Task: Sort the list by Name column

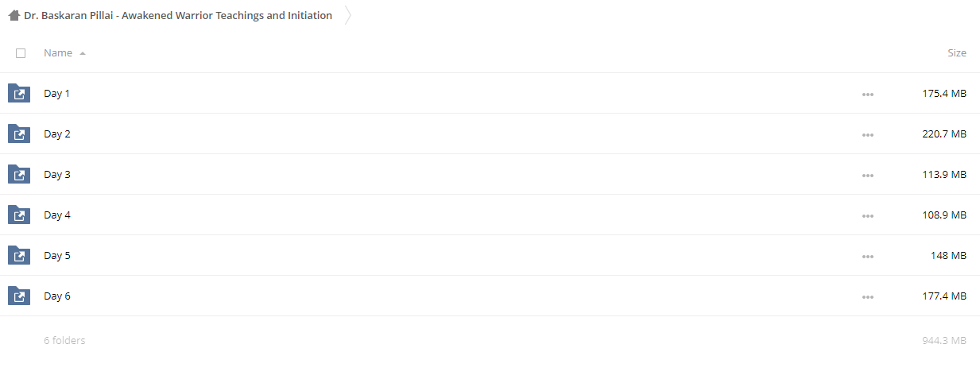Action: (58, 53)
